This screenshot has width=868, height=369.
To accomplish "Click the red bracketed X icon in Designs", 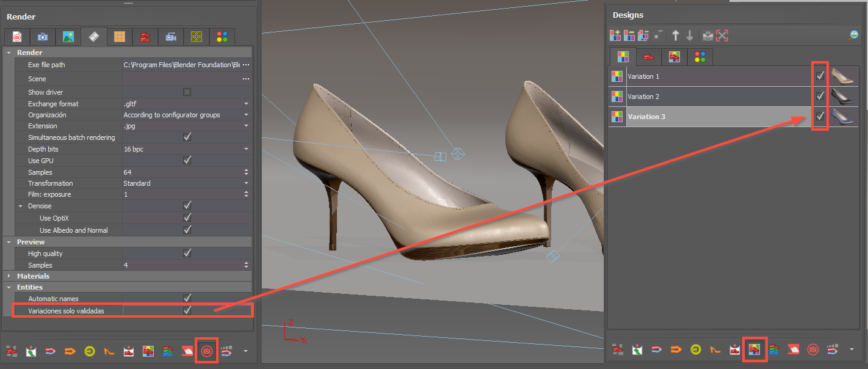I will click(x=722, y=36).
